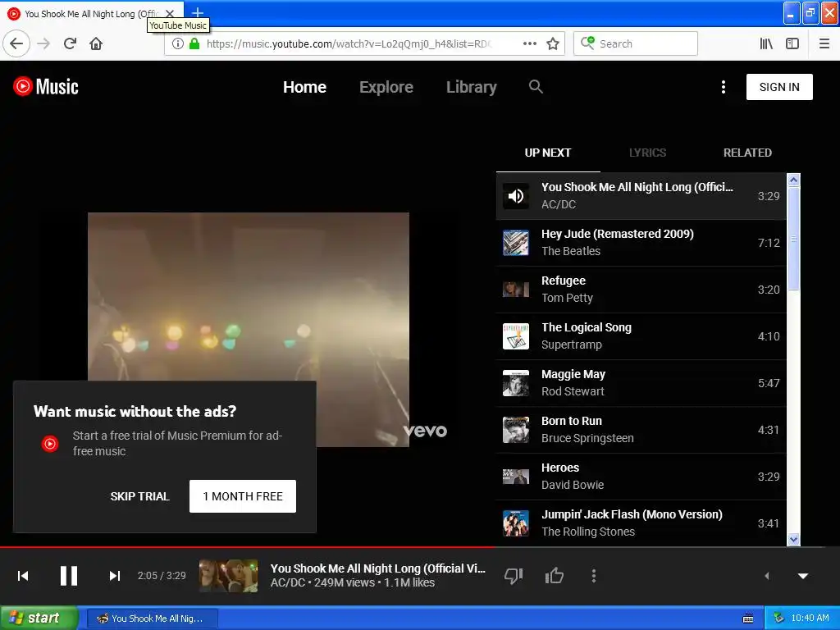Play The Logical Song by Supertramp
This screenshot has height=630, width=840.
click(641, 336)
